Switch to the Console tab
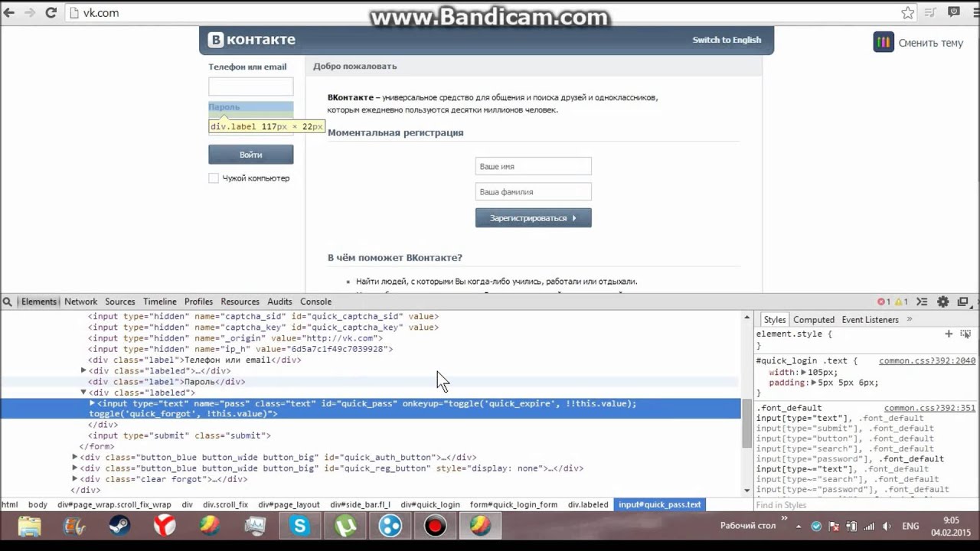Viewport: 980px width, 551px height. 316,302
